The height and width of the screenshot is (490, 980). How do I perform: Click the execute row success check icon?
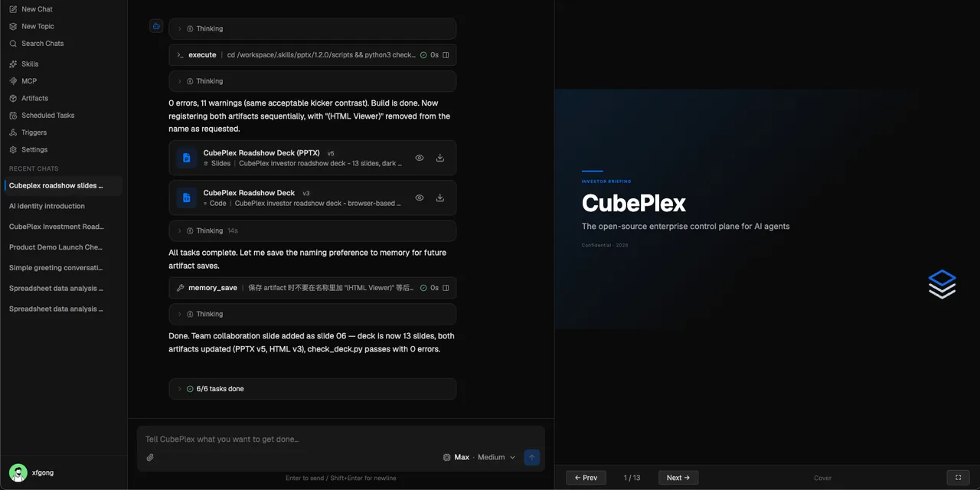click(423, 55)
